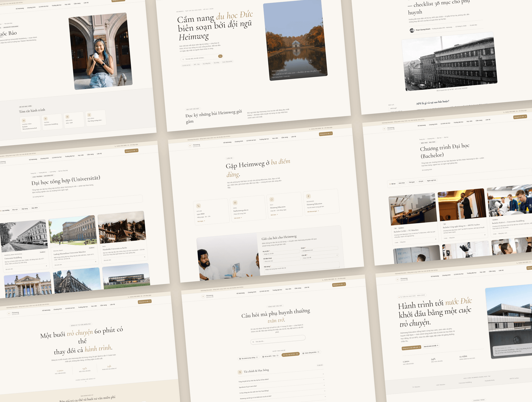Select the Hồ sơ APS - Visa topic chip

pyautogui.click(x=270, y=356)
